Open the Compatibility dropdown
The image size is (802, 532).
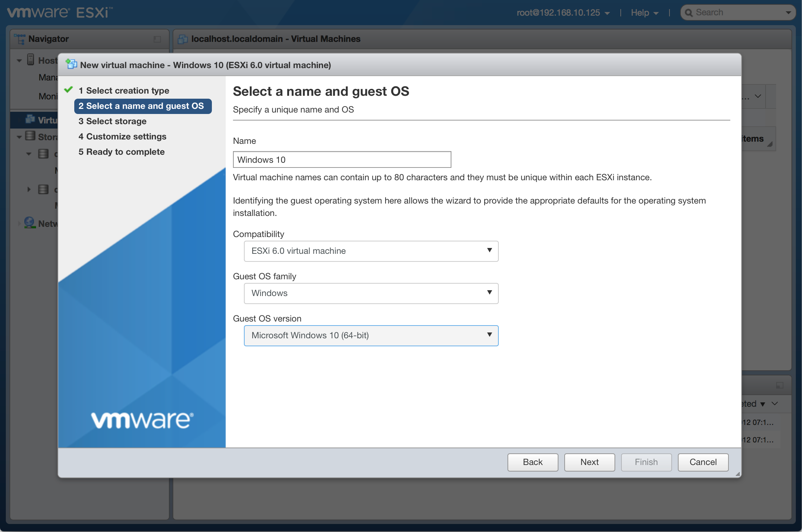(371, 251)
